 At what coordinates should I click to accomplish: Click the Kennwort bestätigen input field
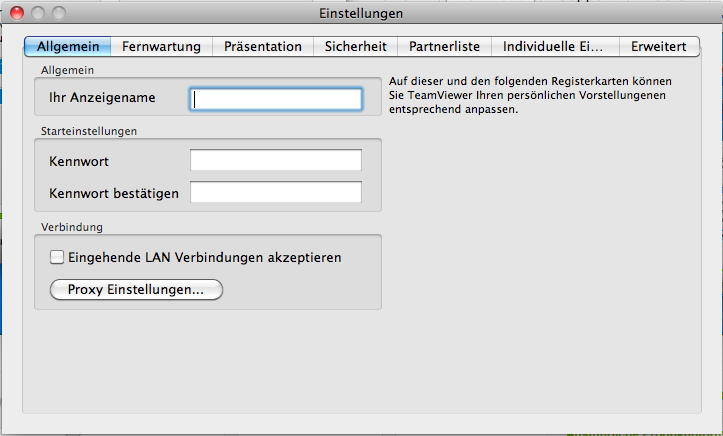coord(276,193)
